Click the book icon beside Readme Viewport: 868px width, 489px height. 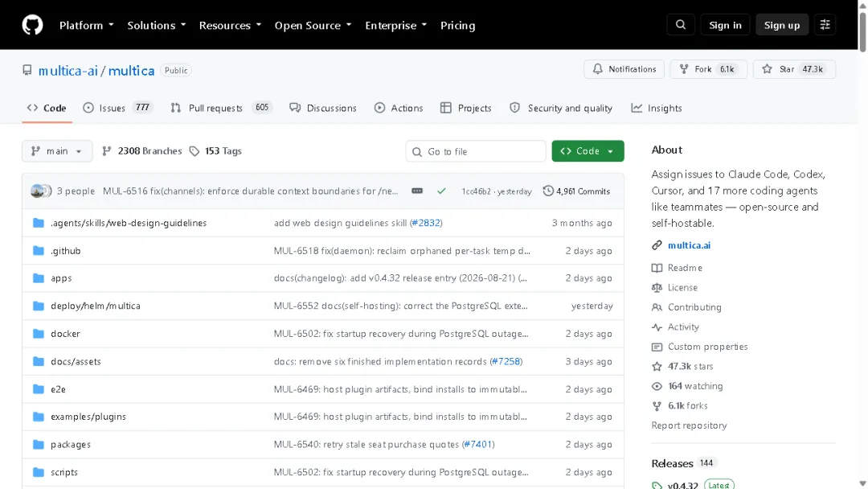coord(657,268)
